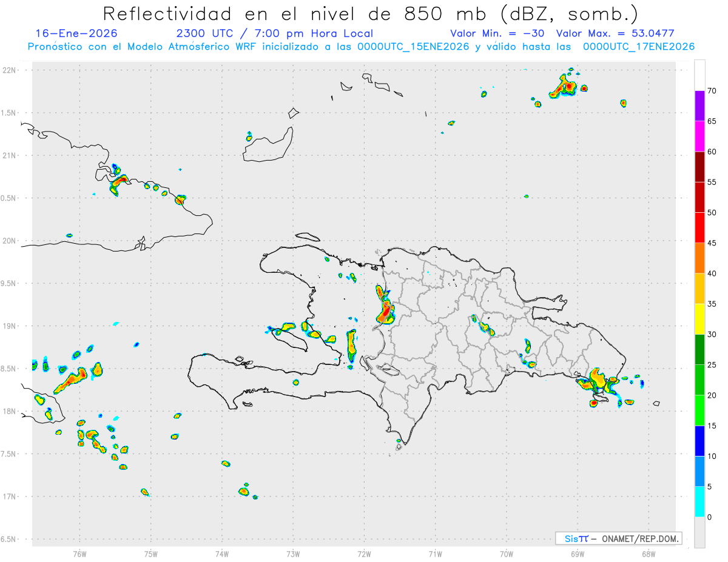Click the '74W' longitude label
This screenshot has height=562, width=728.
(221, 554)
